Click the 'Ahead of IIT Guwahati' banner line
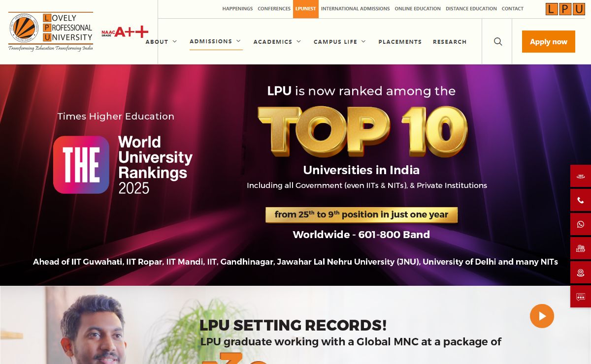Image resolution: width=591 pixels, height=364 pixels. (x=295, y=262)
